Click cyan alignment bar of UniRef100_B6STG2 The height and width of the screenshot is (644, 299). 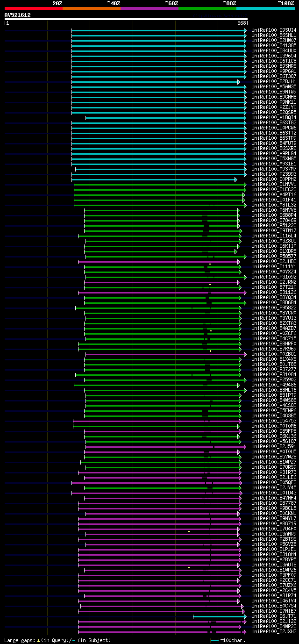click(x=159, y=122)
